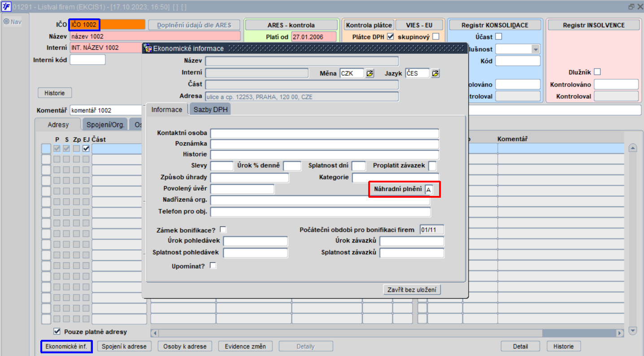This screenshot has width=644, height=356.
Task: Click the ARES - kontrola button
Action: click(x=291, y=25)
